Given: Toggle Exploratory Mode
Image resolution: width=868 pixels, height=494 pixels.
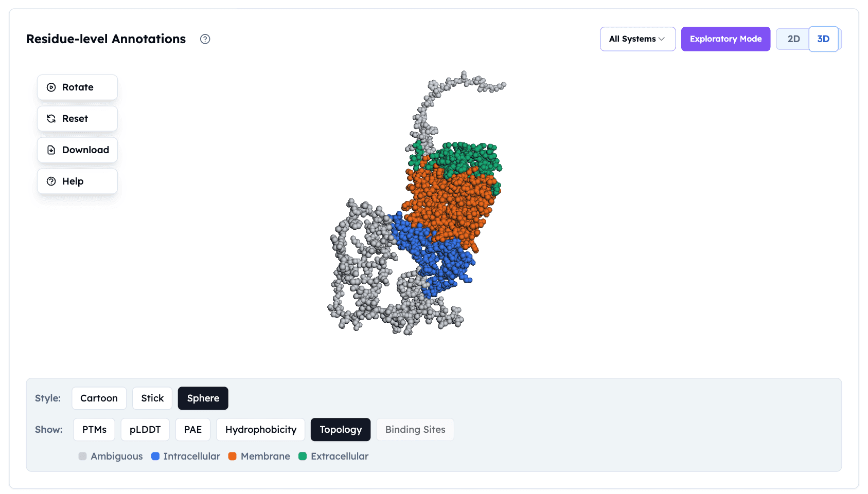Looking at the screenshot, I should (725, 39).
